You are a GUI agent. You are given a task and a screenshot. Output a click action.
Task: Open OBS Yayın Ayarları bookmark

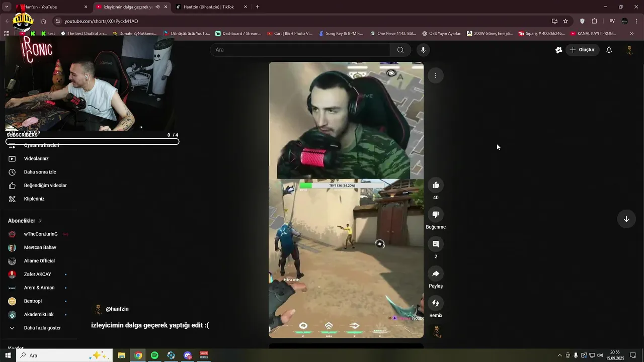tap(441, 34)
